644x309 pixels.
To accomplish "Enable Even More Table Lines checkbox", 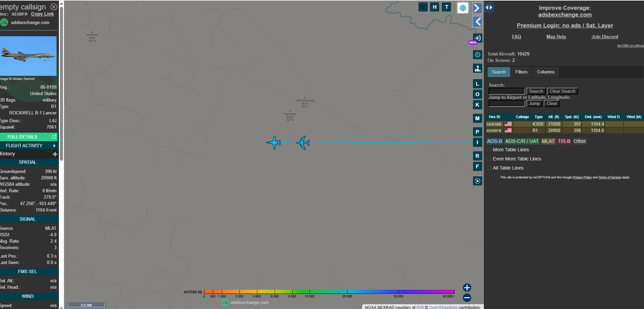I will [x=489, y=159].
